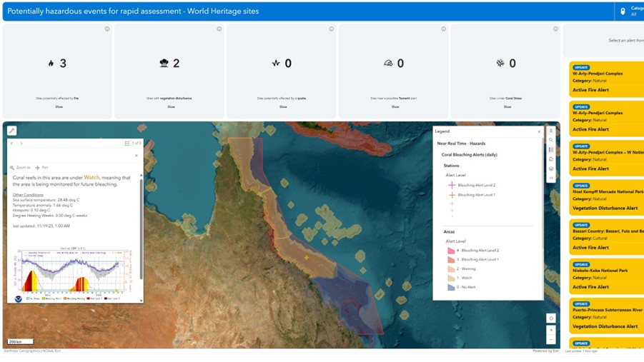644x362 pixels.
Task: Zoom in on the map
Action: (x=551, y=330)
